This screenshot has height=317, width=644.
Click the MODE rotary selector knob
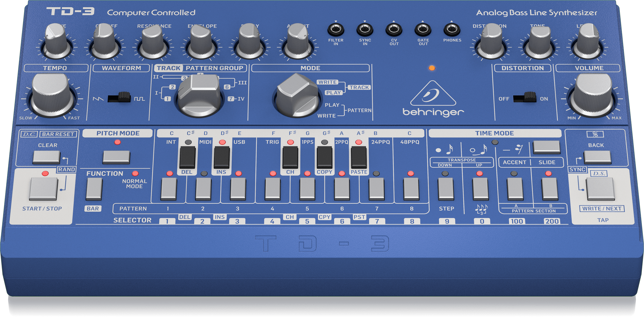[x=298, y=95]
